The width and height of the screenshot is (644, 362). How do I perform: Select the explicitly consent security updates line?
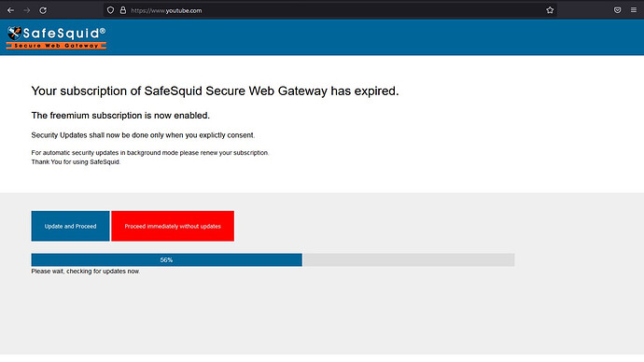(x=143, y=135)
